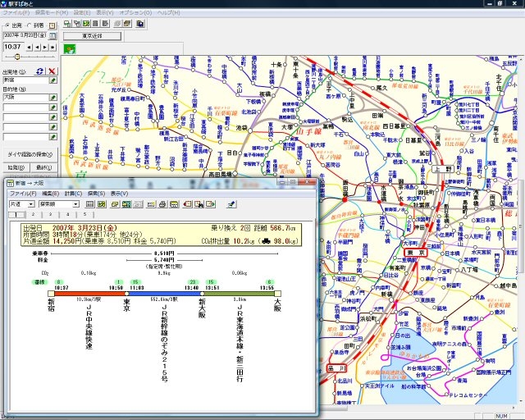
Task: Click the ダイヤ経路の探索 button
Action: click(x=30, y=154)
